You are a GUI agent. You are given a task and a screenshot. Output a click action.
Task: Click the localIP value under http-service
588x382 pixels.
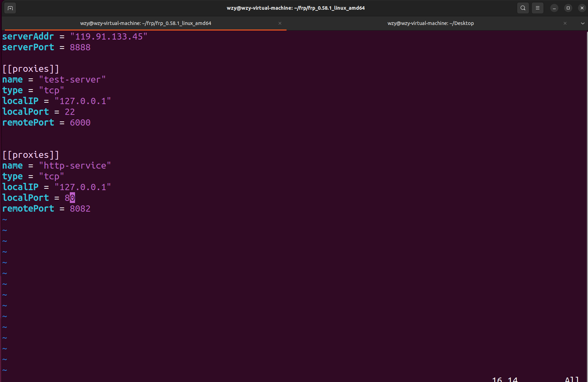point(83,187)
